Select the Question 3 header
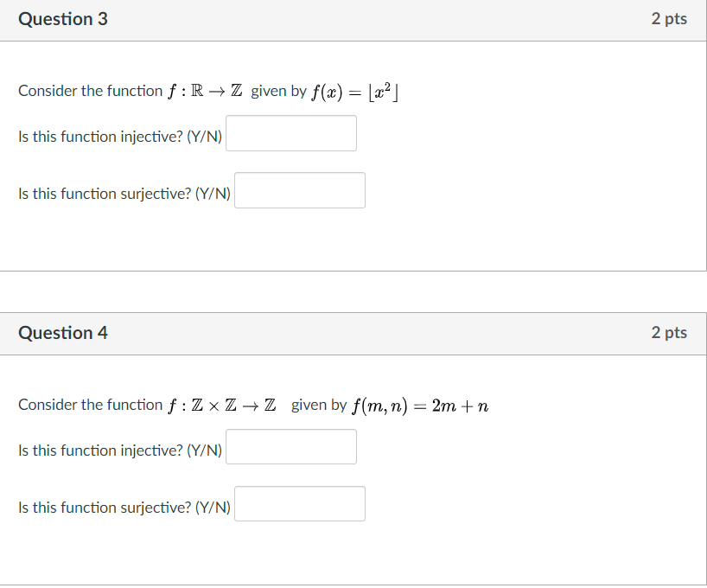The image size is (707, 588). click(62, 18)
